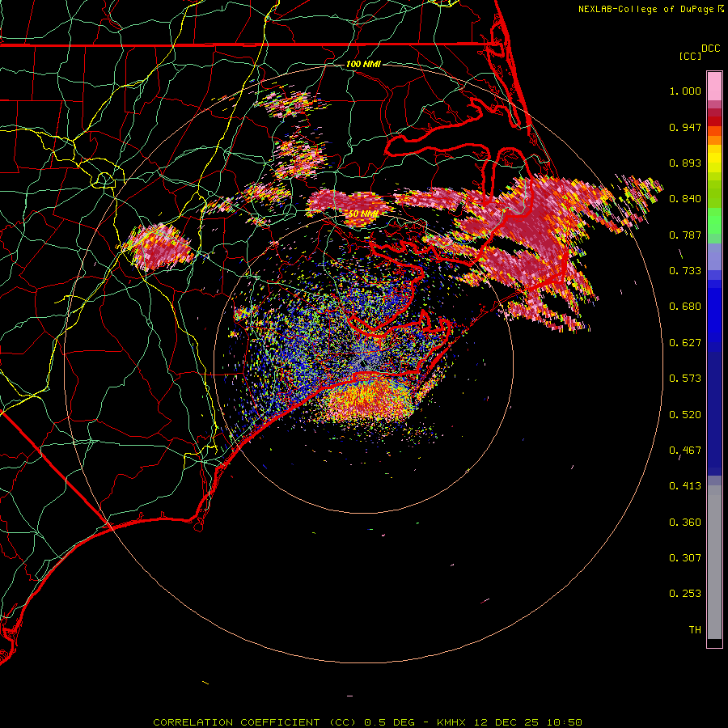Click the 0.253 color scale value
Image resolution: width=728 pixels, height=728 pixels.
(685, 594)
